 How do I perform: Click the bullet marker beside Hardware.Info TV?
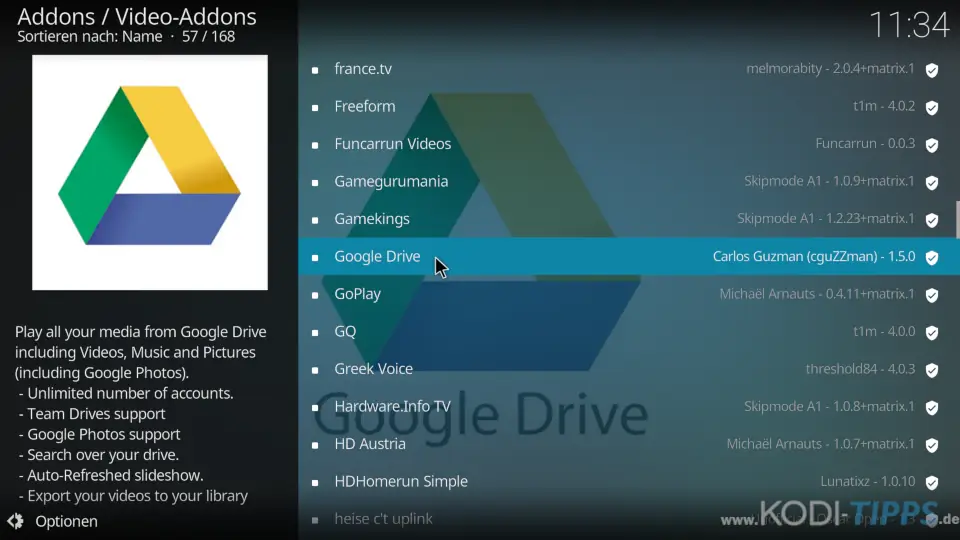tap(315, 408)
